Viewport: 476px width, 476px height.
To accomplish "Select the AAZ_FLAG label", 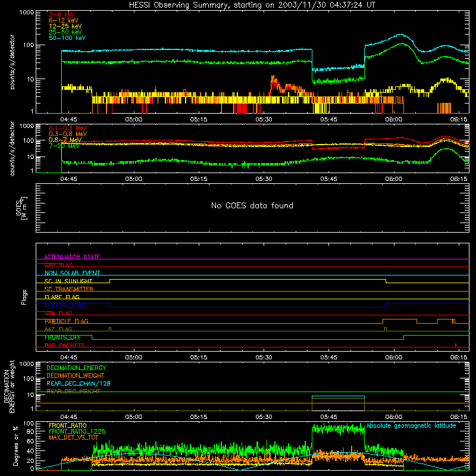I will [58, 329].
